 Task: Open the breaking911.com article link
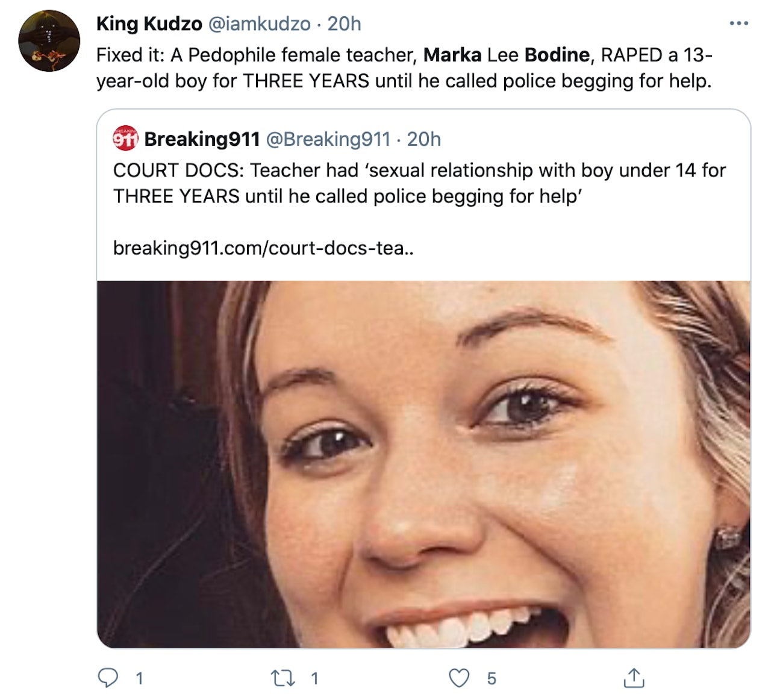(263, 248)
